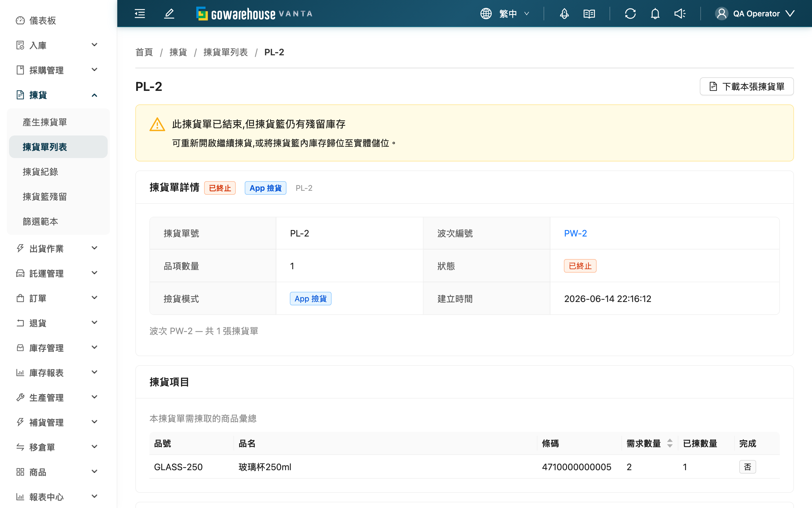812x508 pixels.
Task: Open the 繁中 language dropdown
Action: (x=514, y=14)
